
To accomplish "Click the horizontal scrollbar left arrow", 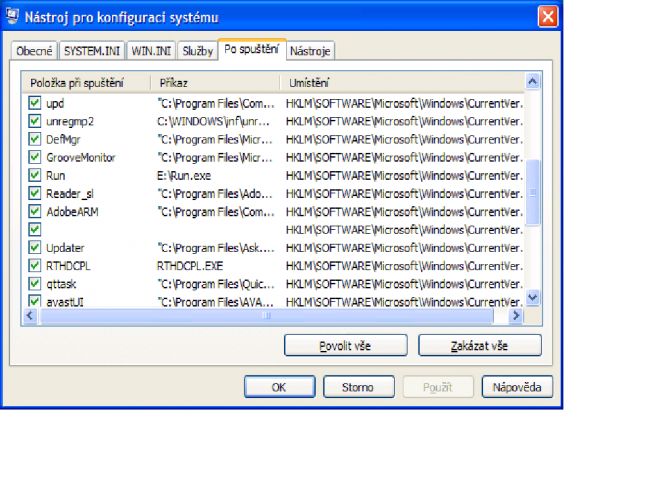I will point(30,316).
